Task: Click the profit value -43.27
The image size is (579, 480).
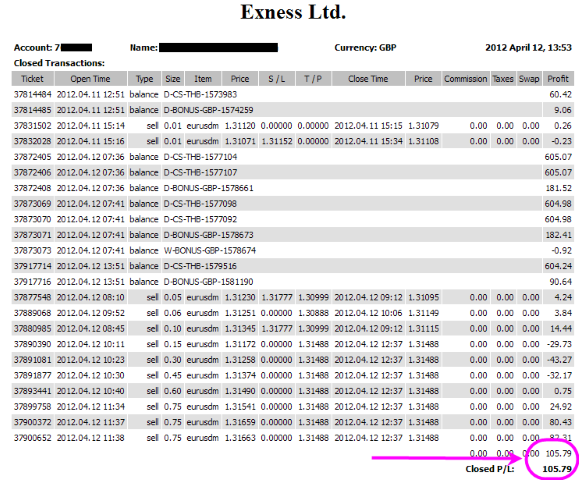Action: click(x=559, y=360)
